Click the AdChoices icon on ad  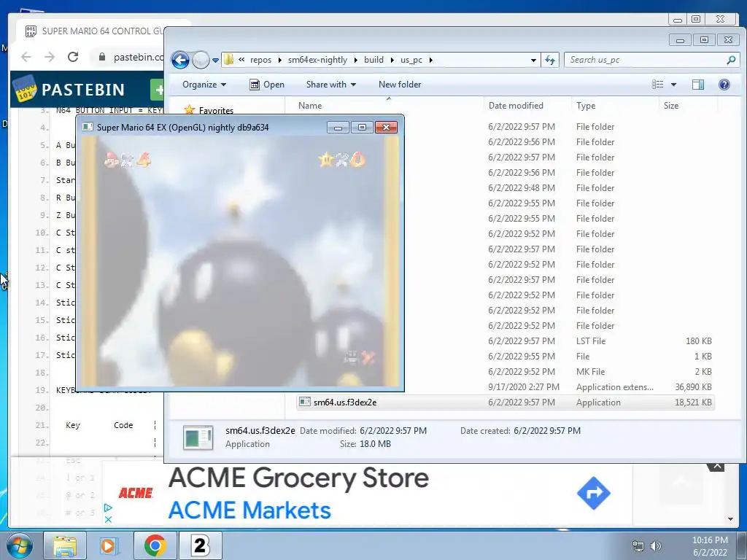pos(108,508)
